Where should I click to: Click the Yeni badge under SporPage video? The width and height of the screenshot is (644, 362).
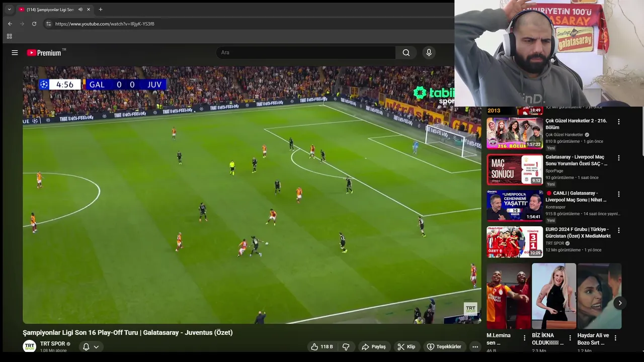point(551,185)
